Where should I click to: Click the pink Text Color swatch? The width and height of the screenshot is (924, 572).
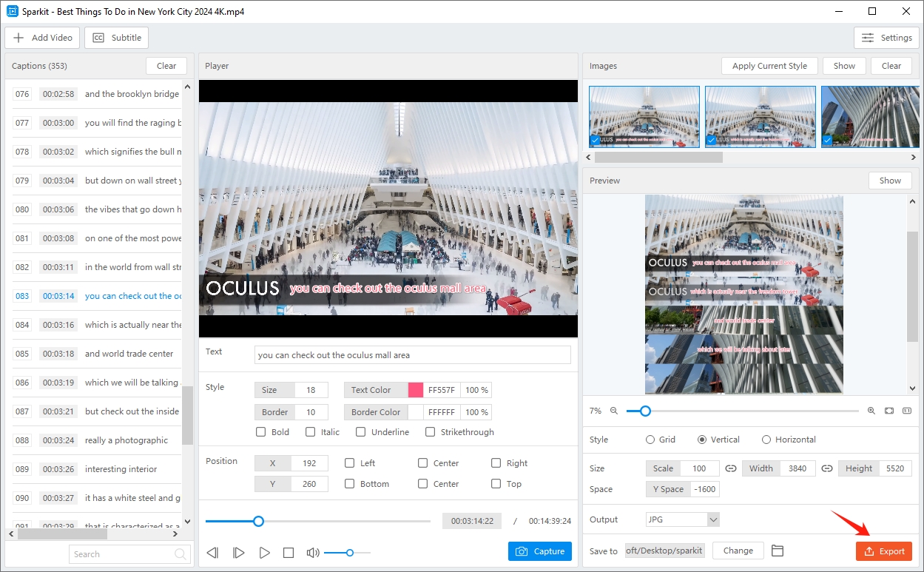click(416, 390)
